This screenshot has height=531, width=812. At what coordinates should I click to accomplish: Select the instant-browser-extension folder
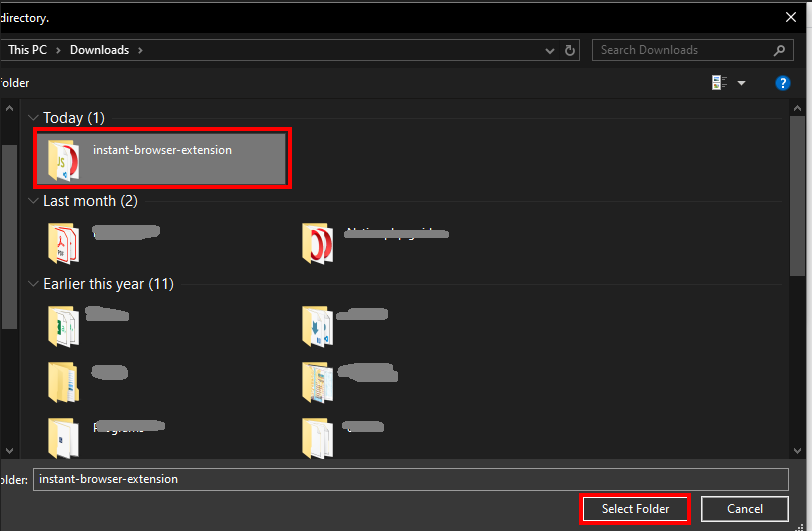161,158
